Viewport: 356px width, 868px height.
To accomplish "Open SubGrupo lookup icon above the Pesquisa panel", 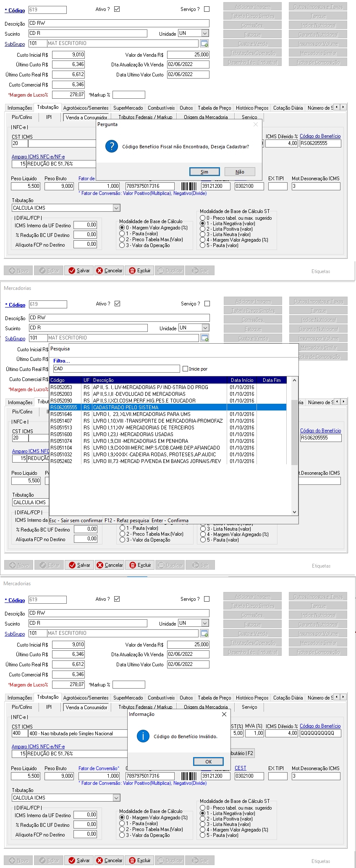I will 205,338.
